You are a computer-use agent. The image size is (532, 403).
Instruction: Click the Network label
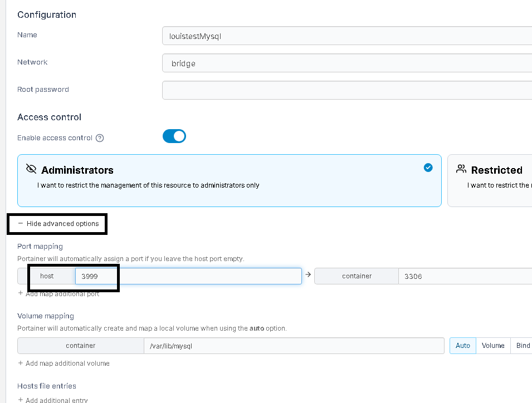(32, 62)
